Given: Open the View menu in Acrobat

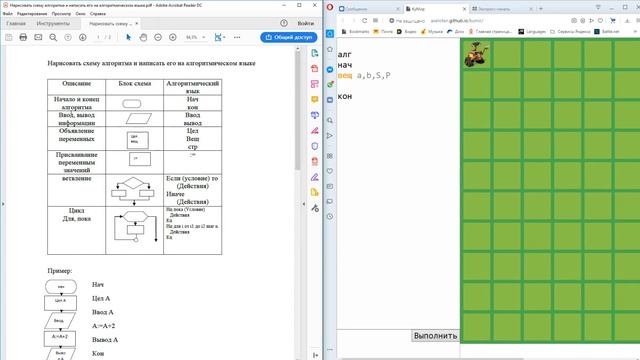Looking at the screenshot, I should [61, 13].
